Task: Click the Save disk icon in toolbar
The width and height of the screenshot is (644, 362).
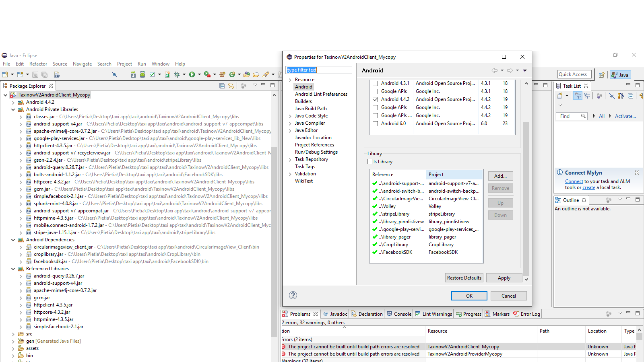Action: click(35, 74)
